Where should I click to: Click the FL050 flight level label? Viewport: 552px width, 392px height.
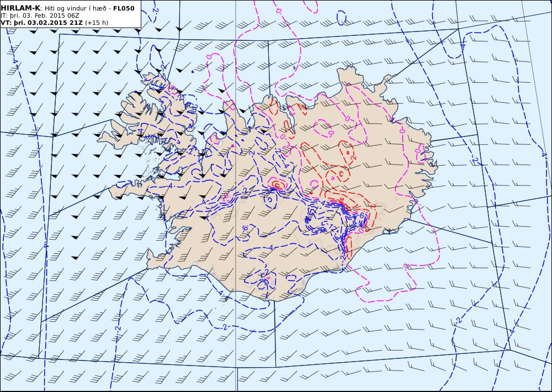[x=124, y=8]
